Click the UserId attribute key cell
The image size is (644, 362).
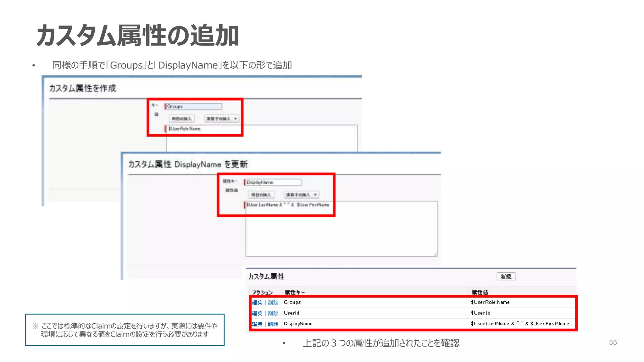coord(291,313)
